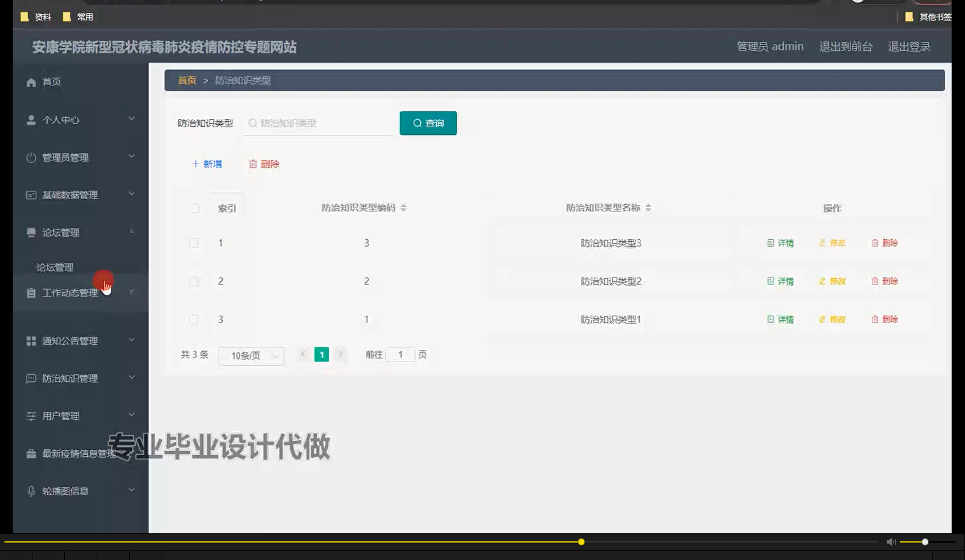The image size is (965, 560).
Task: Select the 防治知识管理 knowledge icon
Action: coord(31,378)
